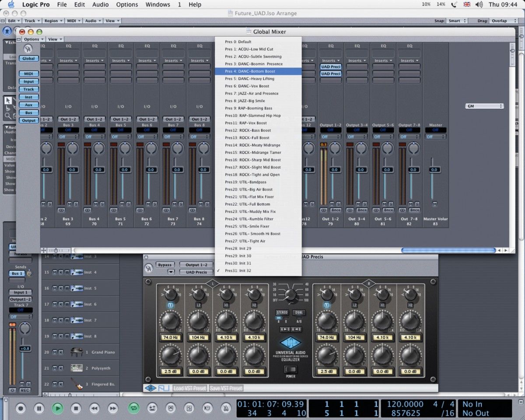The width and height of the screenshot is (525, 420).
Task: Click Track 7 strip fader showing +0.8
Action: tap(25, 348)
